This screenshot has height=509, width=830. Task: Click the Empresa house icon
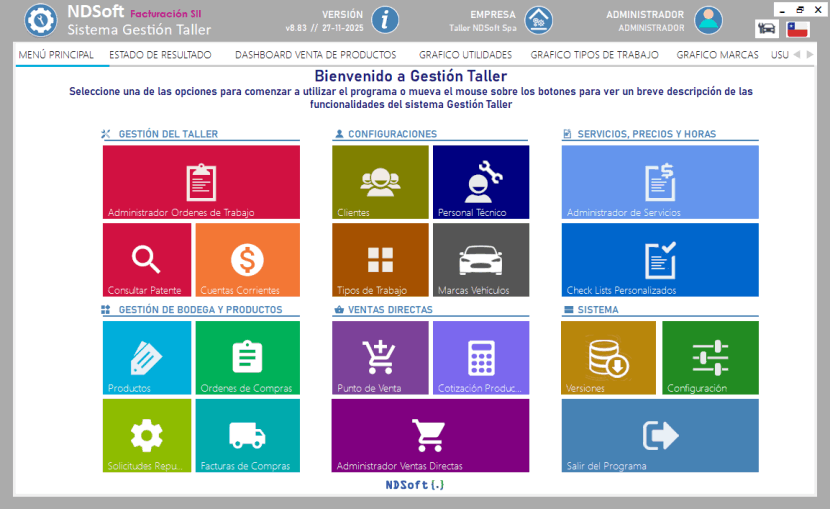click(x=539, y=19)
